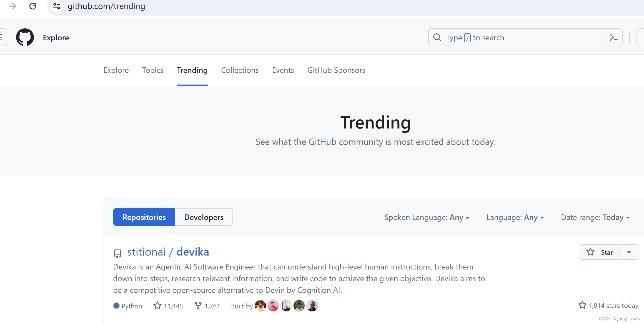Viewport: 644px width, 324px height.
Task: Open the stitionai / devika repository link
Action: pyautogui.click(x=168, y=252)
